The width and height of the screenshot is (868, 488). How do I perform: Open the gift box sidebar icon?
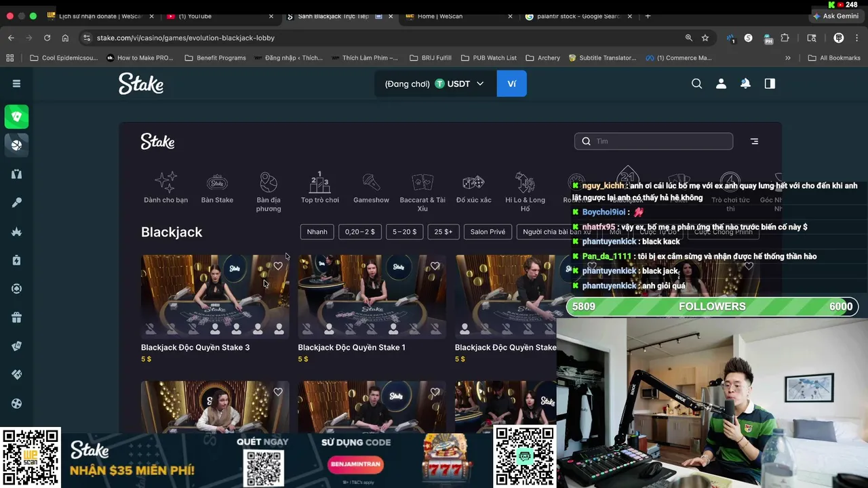click(x=17, y=317)
